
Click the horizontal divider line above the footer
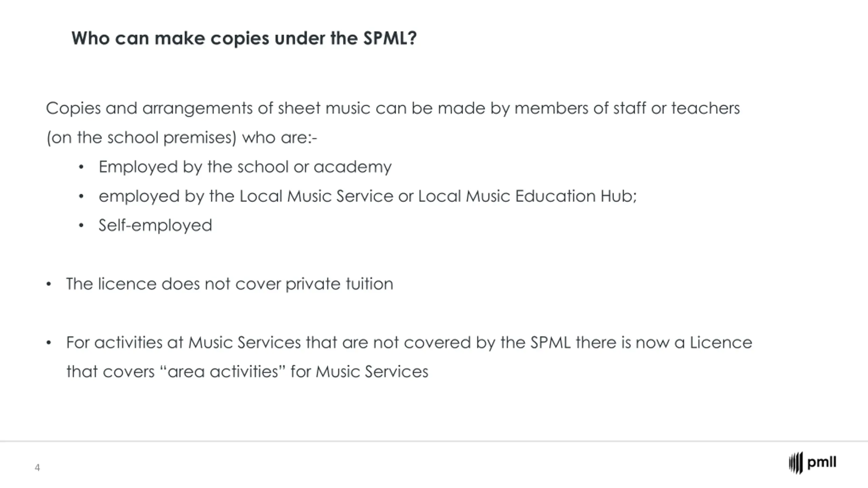coord(434,441)
